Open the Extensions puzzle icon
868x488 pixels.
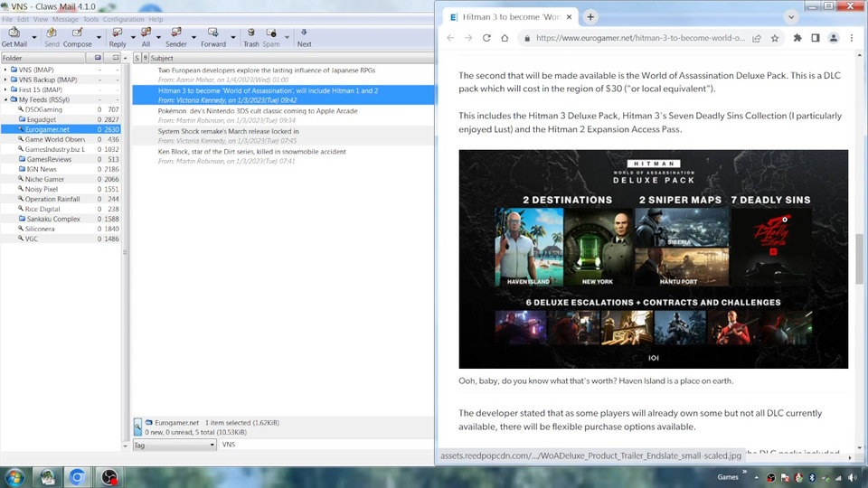(x=797, y=38)
